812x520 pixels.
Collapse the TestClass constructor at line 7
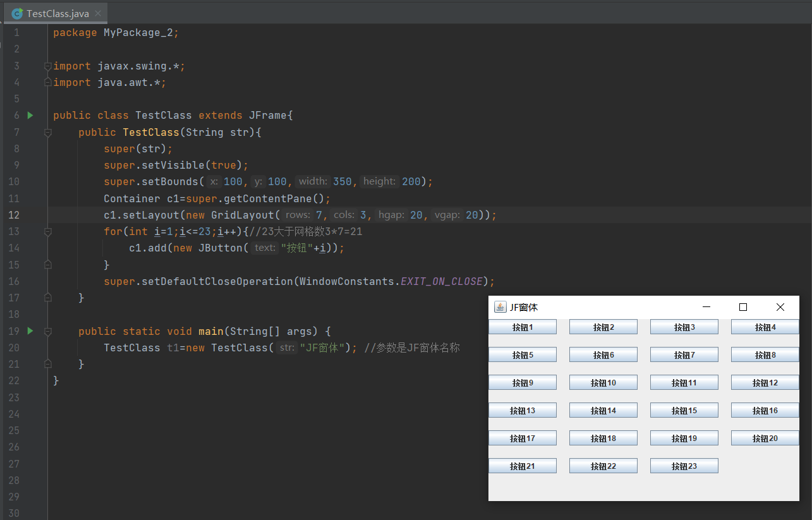47,132
